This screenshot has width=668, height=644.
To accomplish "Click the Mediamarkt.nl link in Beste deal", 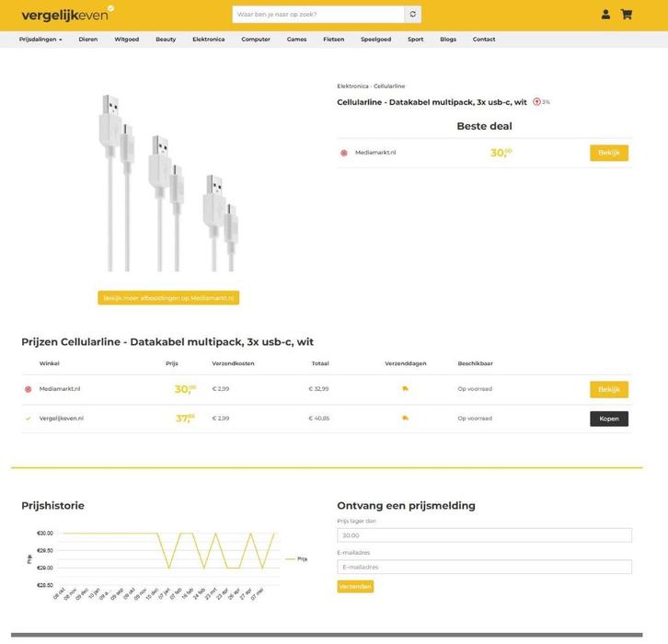I will pyautogui.click(x=375, y=153).
